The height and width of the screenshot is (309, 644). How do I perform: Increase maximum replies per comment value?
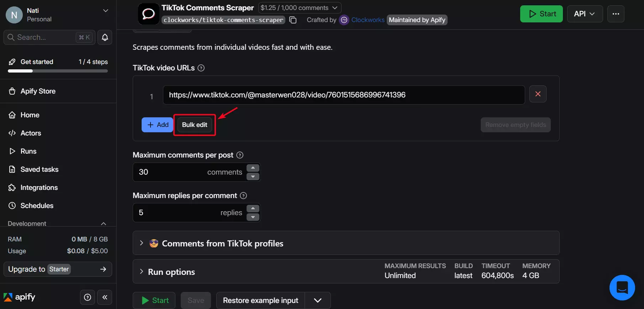pyautogui.click(x=253, y=208)
